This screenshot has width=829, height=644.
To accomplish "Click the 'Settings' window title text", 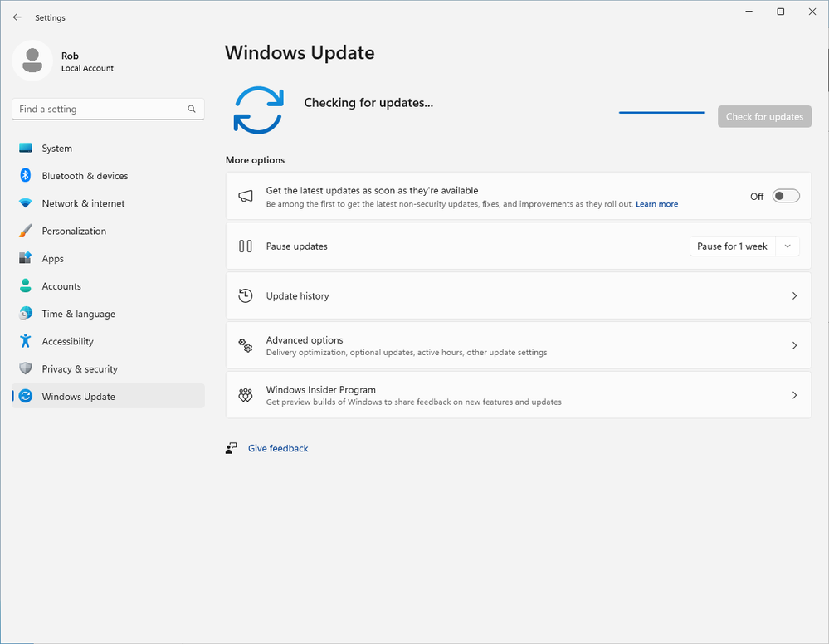I will (51, 17).
